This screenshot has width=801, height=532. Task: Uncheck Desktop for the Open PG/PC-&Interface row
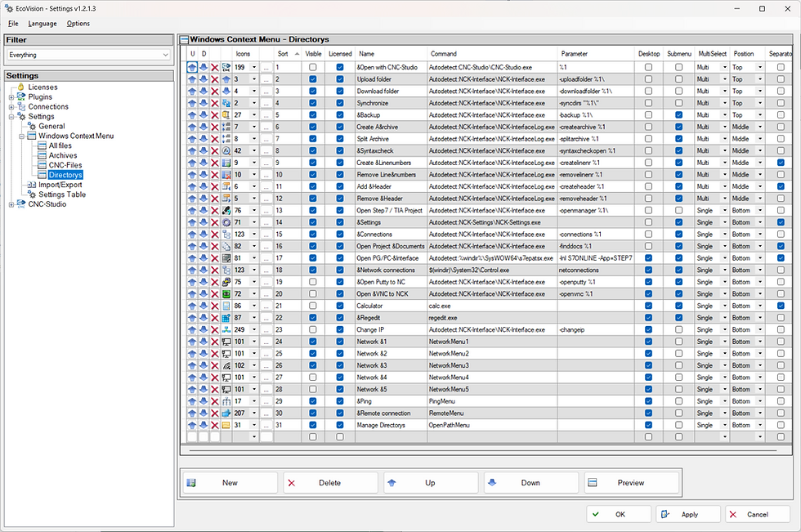[x=649, y=258]
